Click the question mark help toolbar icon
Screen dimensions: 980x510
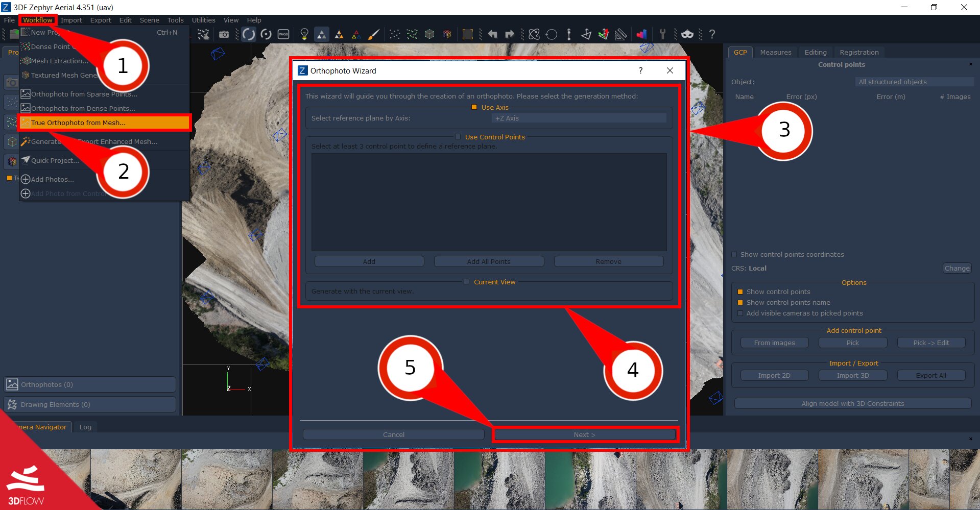712,34
